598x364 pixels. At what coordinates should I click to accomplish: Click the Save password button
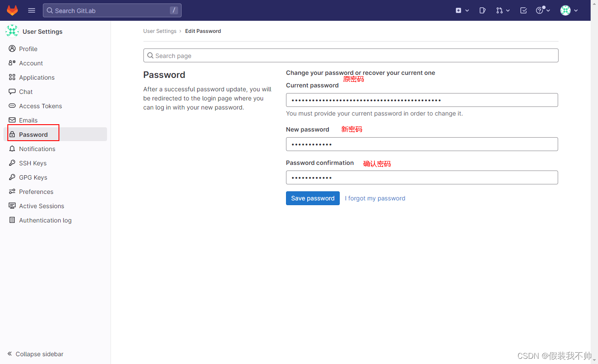point(313,198)
